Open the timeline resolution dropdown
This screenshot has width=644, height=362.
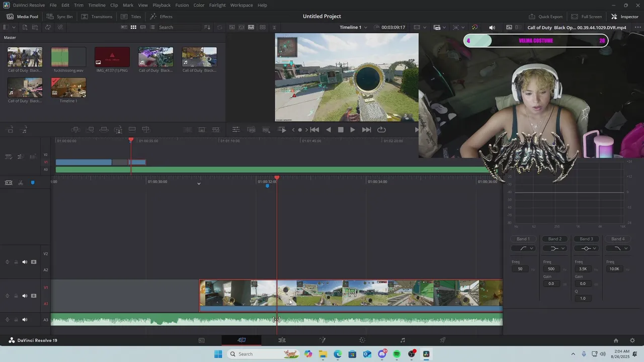(440, 27)
